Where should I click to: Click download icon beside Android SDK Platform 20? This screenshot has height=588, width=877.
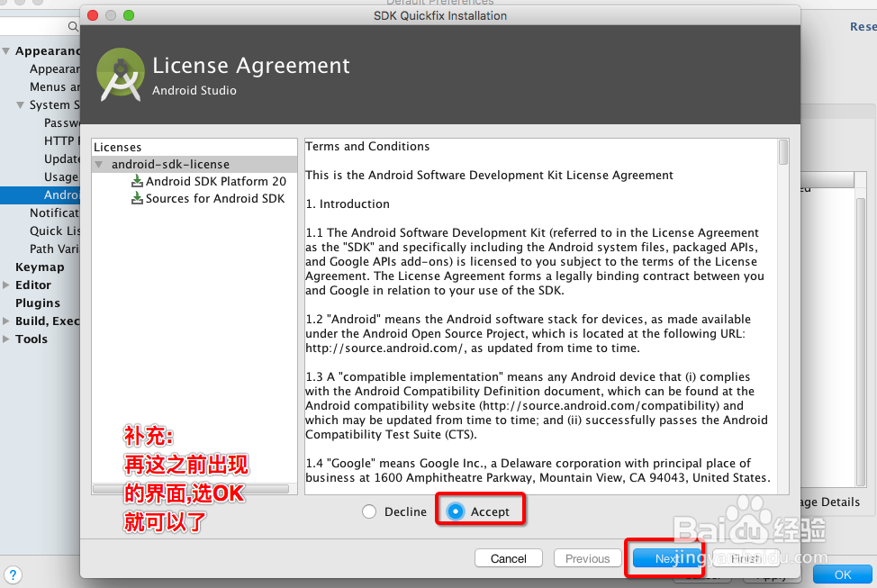pos(137,181)
